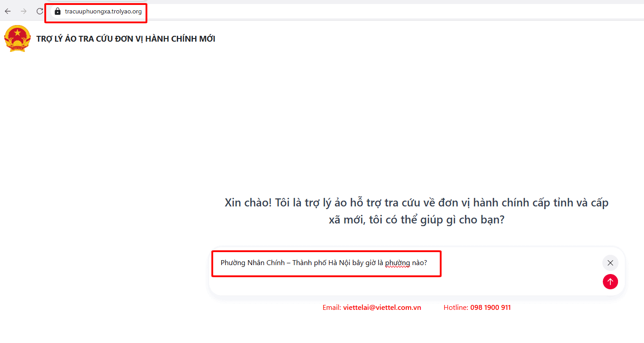The width and height of the screenshot is (644, 343).
Task: Open the viettelai@viettel.com.vn email link
Action: click(382, 308)
